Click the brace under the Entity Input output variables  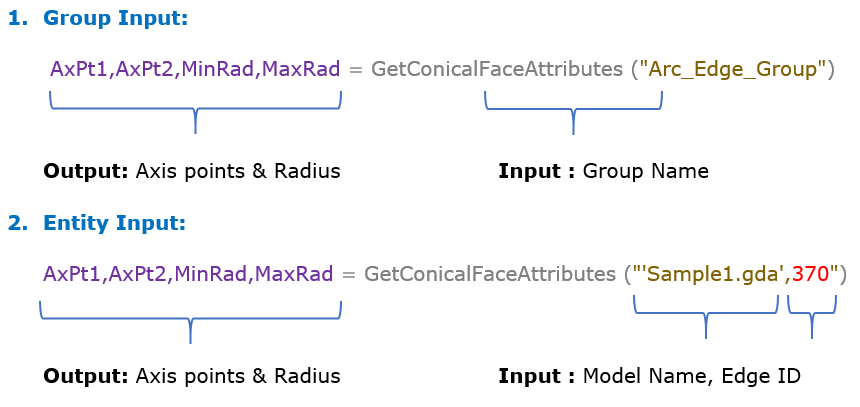[x=190, y=318]
